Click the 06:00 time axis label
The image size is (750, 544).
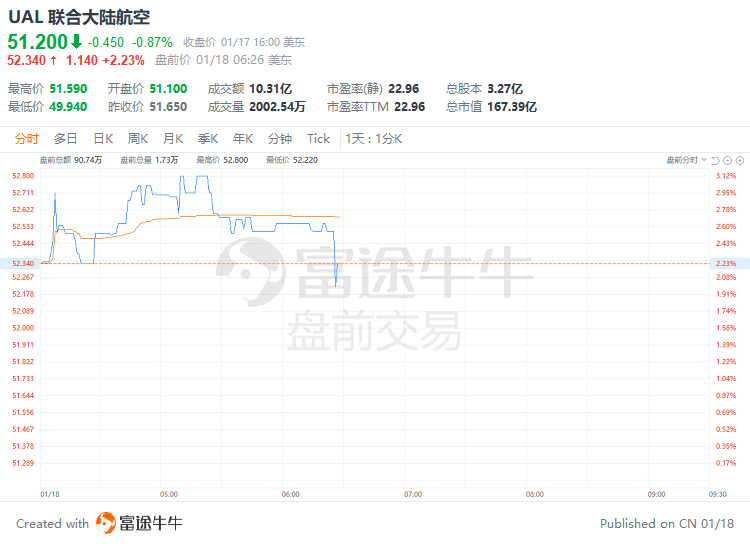click(291, 494)
